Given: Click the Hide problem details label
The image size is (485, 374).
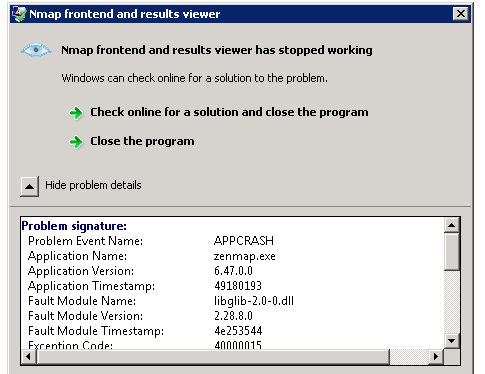Looking at the screenshot, I should (x=93, y=185).
